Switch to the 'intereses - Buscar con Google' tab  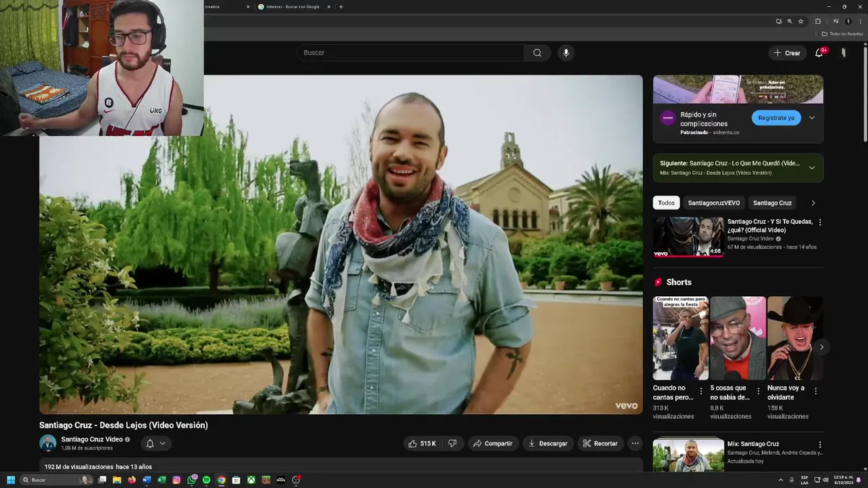tap(292, 7)
